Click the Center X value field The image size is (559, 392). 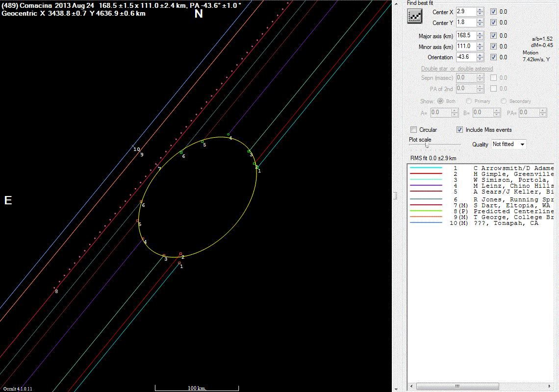coord(466,12)
